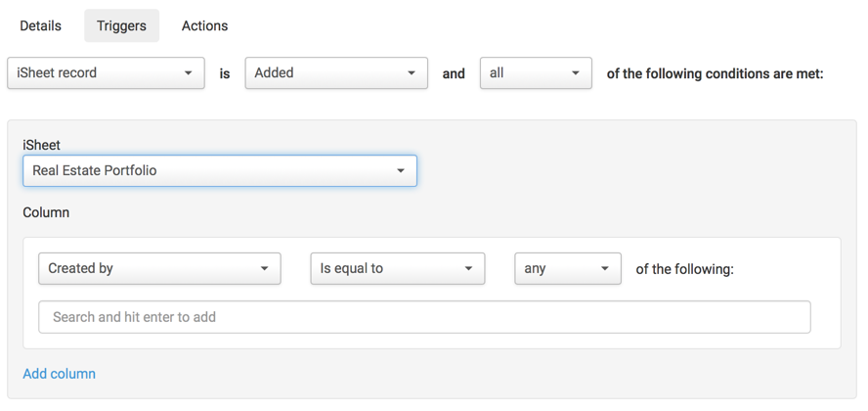Click the iSheet field label

click(x=42, y=145)
